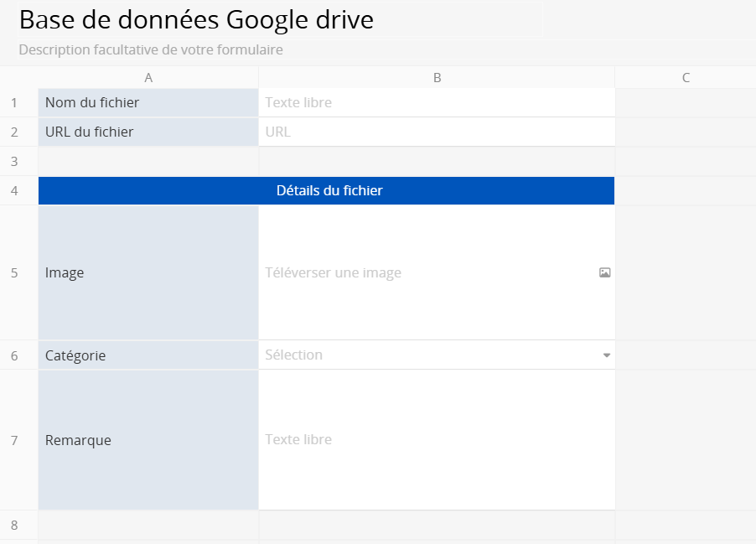The width and height of the screenshot is (756, 544).
Task: Select column A header
Action: (x=148, y=78)
